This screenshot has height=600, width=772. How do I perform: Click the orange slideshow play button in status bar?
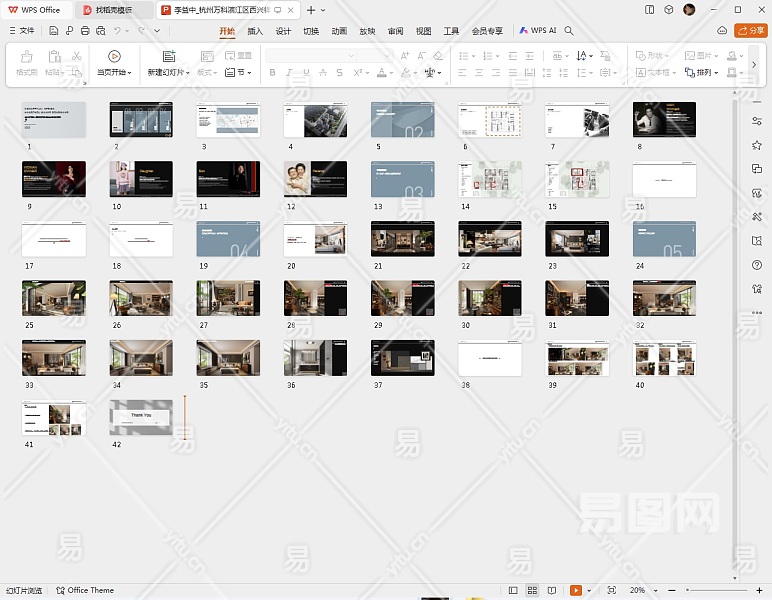point(574,591)
